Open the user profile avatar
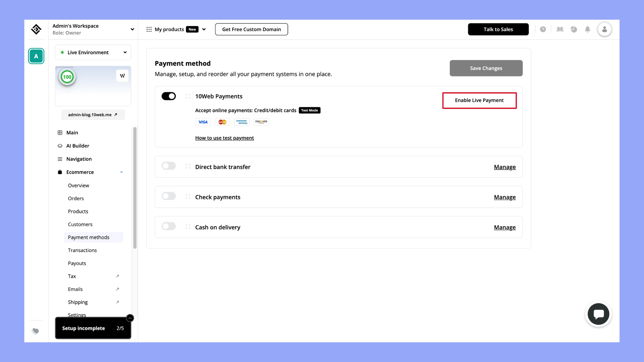The image size is (644, 362). point(604,29)
